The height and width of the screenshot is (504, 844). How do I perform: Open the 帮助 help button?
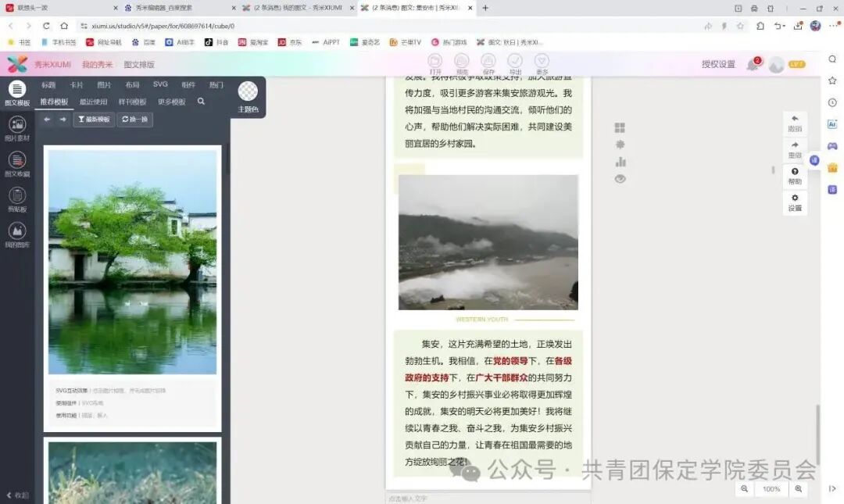pyautogui.click(x=795, y=176)
